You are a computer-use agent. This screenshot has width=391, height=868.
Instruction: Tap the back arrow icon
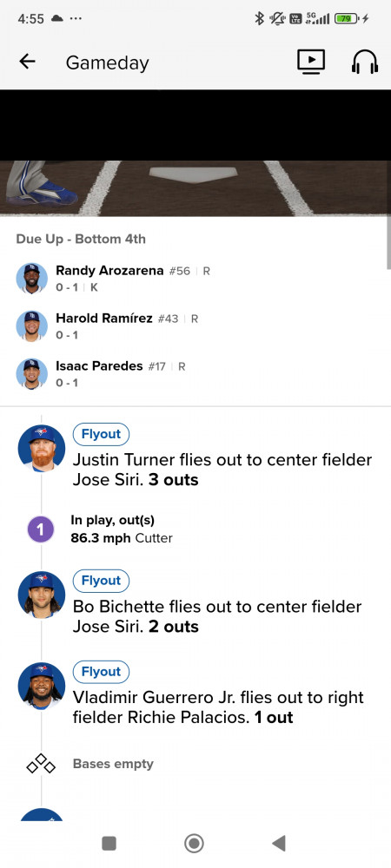[27, 62]
